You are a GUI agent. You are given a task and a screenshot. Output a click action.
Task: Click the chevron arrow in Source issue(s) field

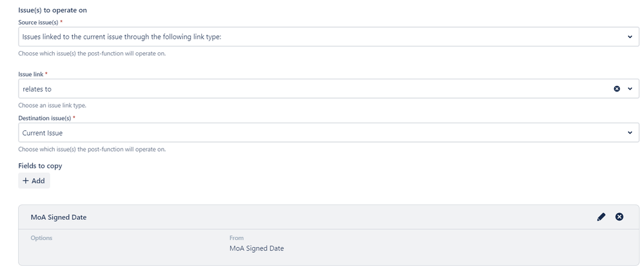[x=630, y=37]
